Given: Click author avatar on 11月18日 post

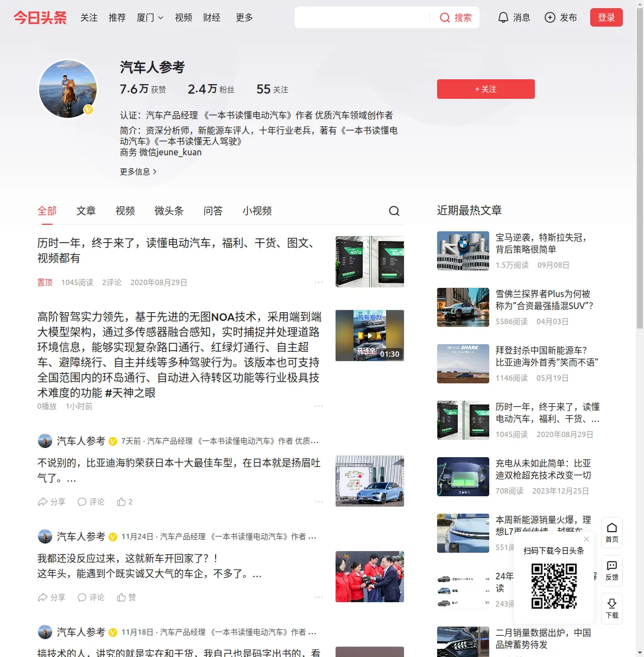Looking at the screenshot, I should pos(45,632).
